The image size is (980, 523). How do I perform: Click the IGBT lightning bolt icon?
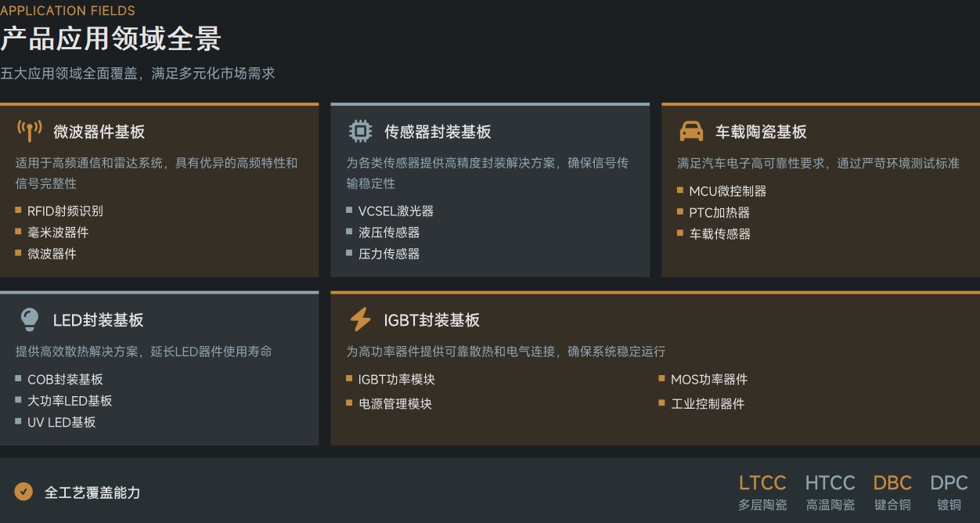(x=360, y=319)
